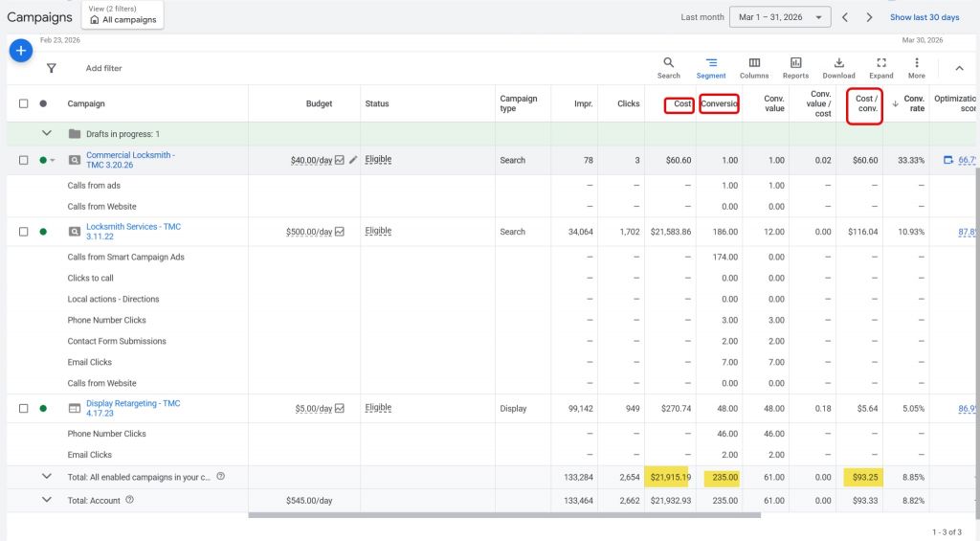Download the campaign table
980x541 pixels.
tap(838, 68)
